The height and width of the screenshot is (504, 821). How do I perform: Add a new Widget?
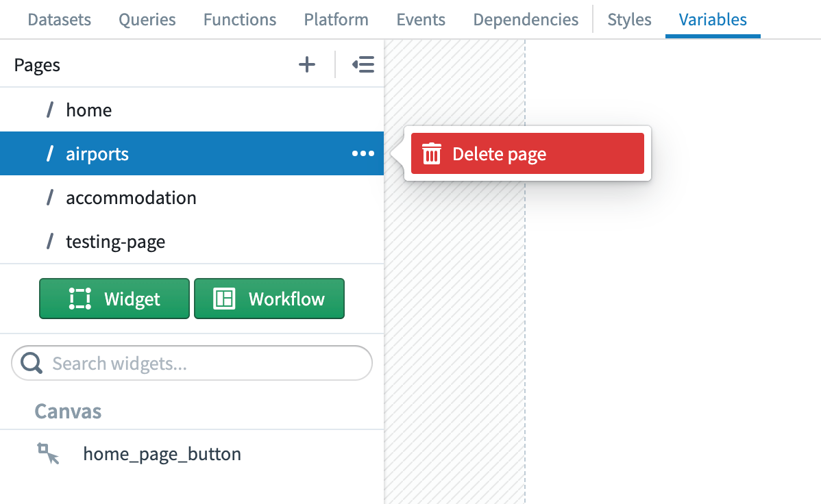coord(114,299)
